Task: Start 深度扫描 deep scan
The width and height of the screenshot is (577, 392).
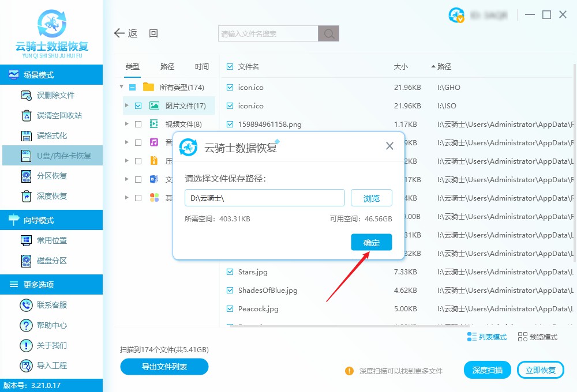Action: click(x=487, y=370)
